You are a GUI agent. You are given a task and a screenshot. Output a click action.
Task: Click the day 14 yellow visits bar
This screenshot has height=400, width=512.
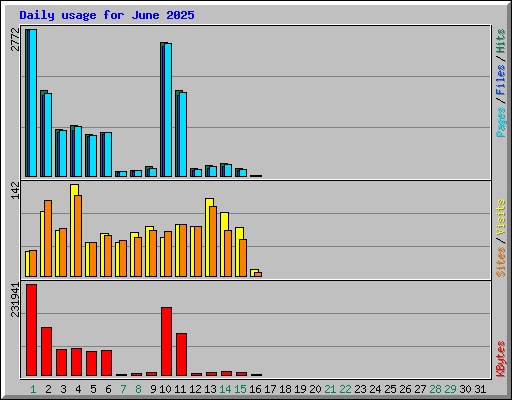(x=224, y=244)
